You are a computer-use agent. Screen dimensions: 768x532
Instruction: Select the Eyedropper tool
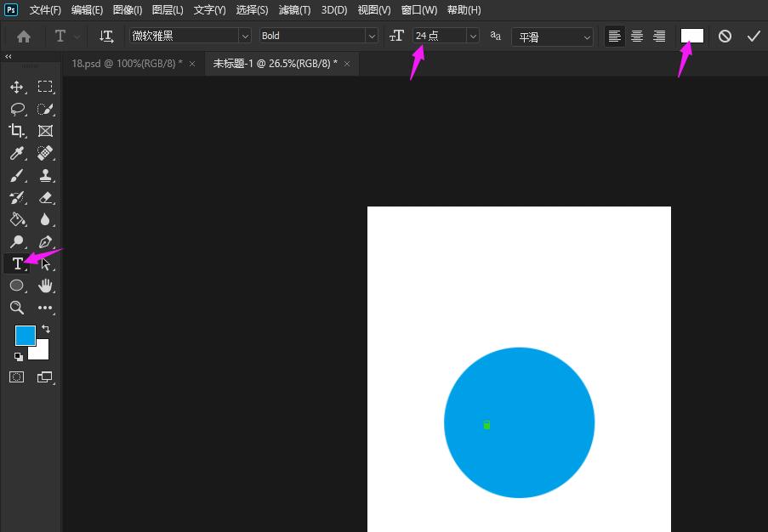tap(17, 153)
